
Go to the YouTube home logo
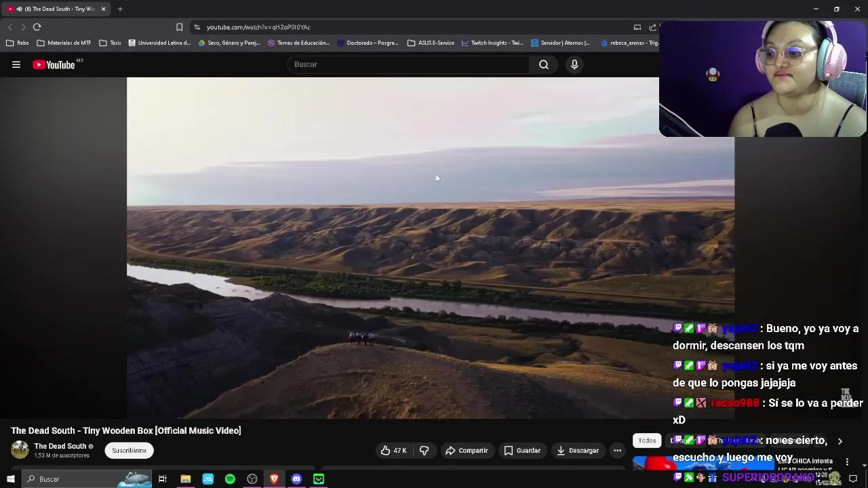[54, 64]
